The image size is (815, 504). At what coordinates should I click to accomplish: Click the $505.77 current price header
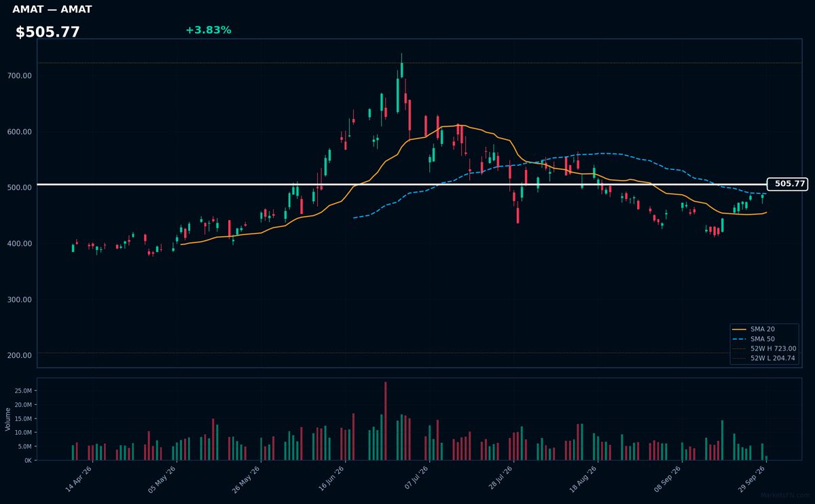[48, 33]
